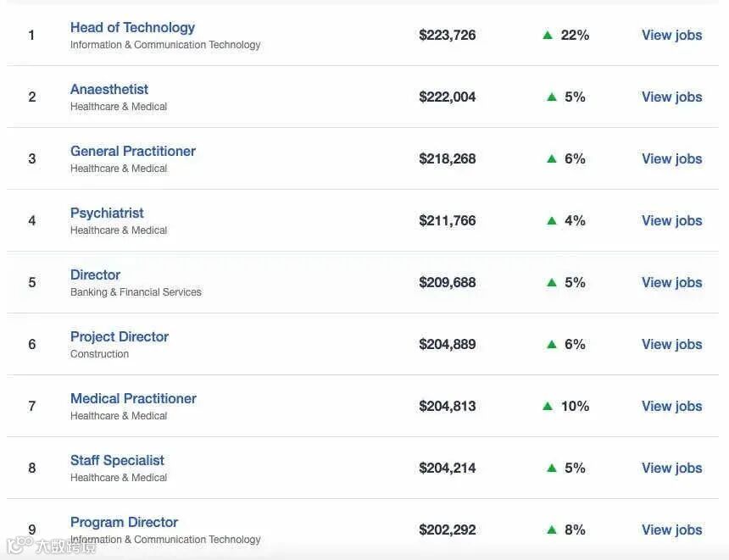This screenshot has width=729, height=560.
Task: Open the Anaesthetist job title link
Action: [109, 90]
